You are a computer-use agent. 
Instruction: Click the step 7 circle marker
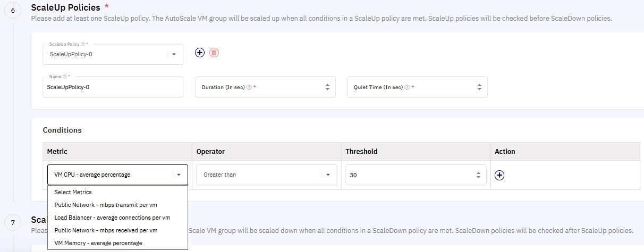click(x=13, y=223)
